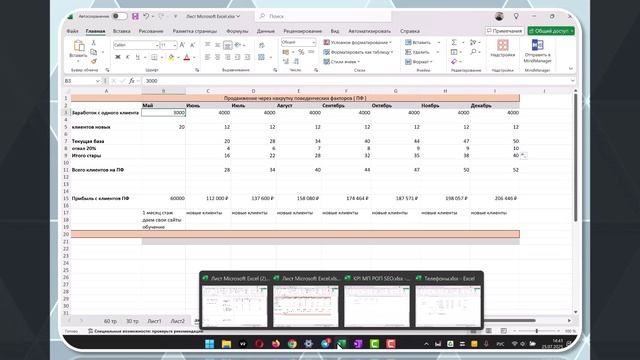Screen dimensions: 640x360
Task: Open the Формат cells menu
Action: (x=419, y=62)
